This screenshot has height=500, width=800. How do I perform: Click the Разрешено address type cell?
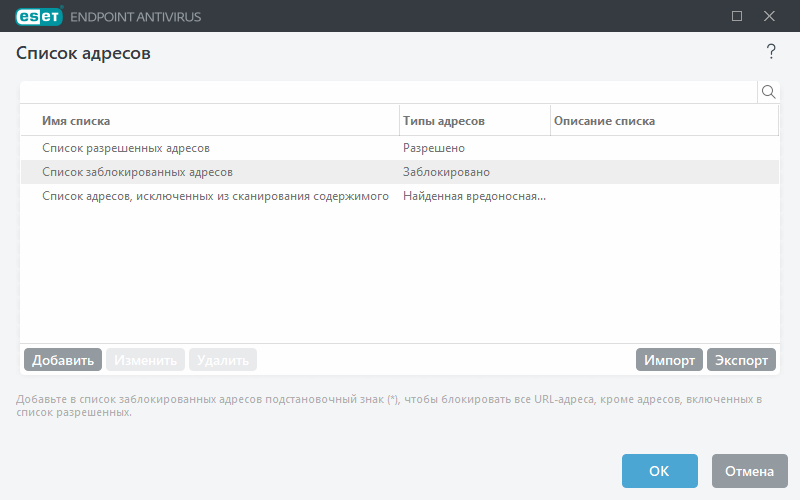tap(434, 148)
